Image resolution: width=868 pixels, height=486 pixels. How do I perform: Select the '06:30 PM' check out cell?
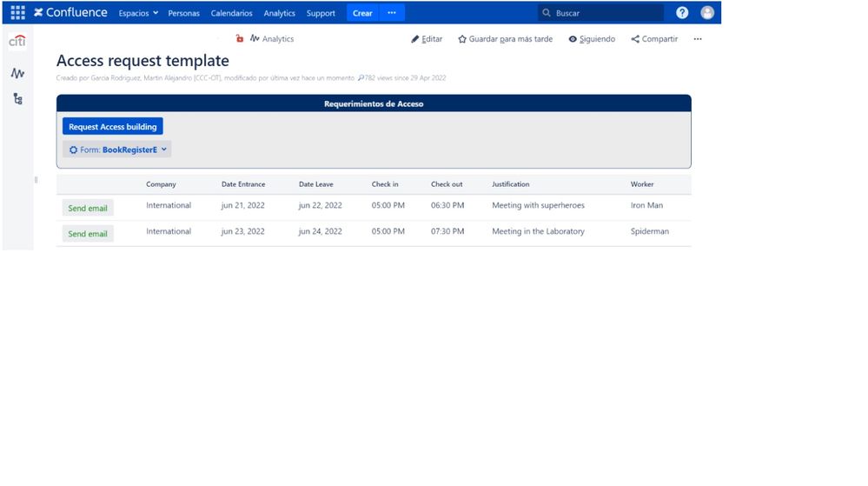click(447, 205)
